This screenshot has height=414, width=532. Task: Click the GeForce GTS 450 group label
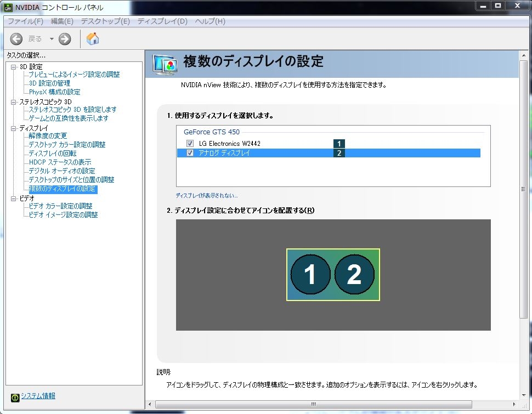(x=212, y=132)
